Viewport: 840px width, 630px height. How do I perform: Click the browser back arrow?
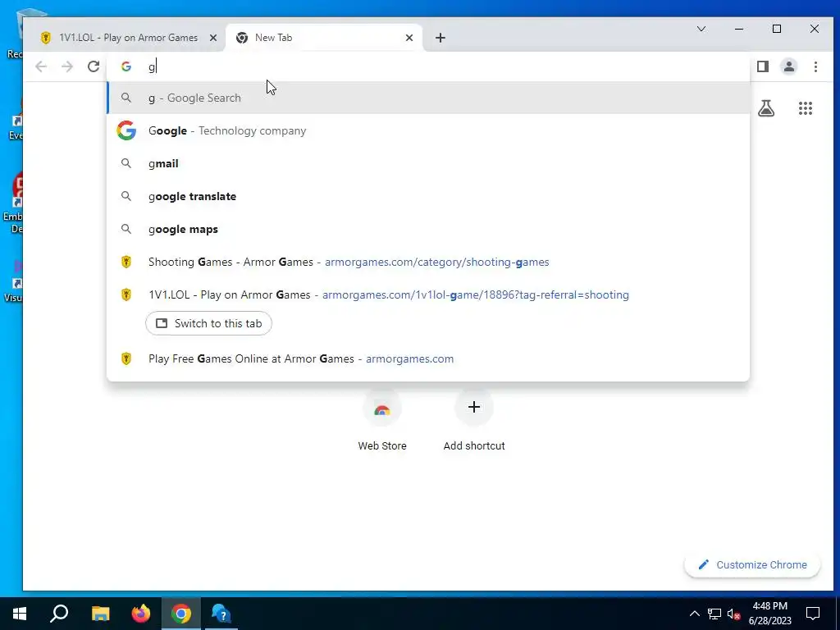tap(41, 66)
